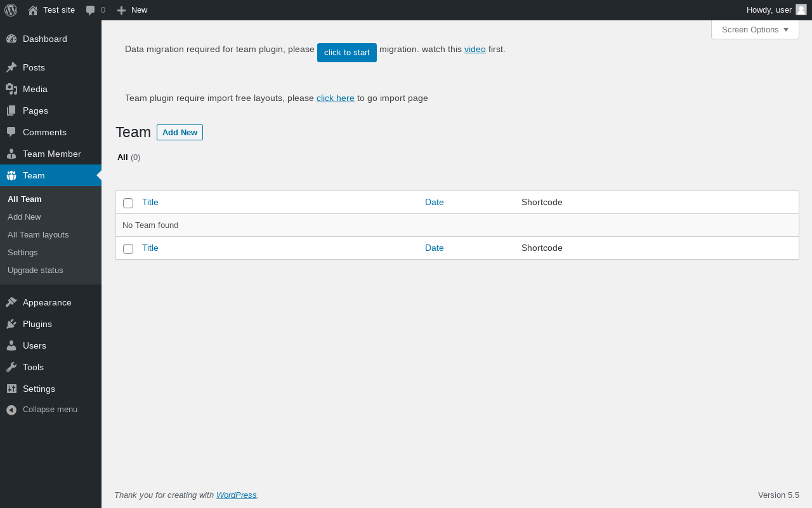The height and width of the screenshot is (508, 812).
Task: Click the Users icon in the sidebar
Action: tap(11, 345)
